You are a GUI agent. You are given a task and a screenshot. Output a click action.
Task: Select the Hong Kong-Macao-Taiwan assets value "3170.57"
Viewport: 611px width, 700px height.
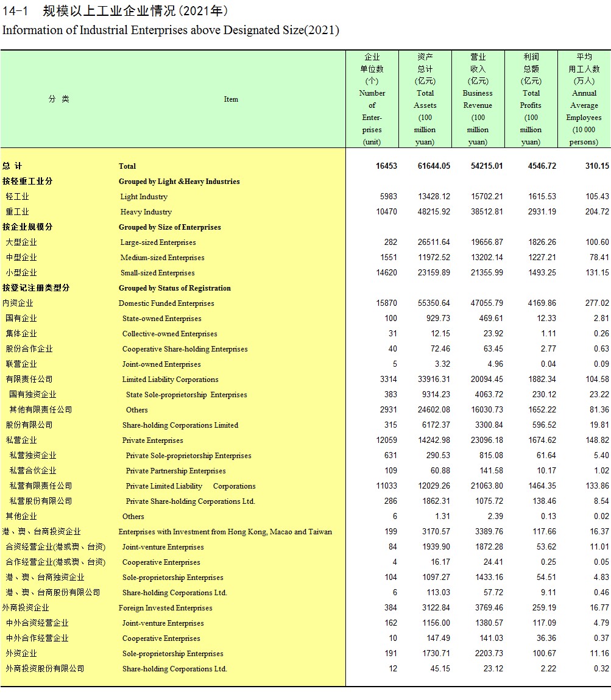(x=436, y=531)
